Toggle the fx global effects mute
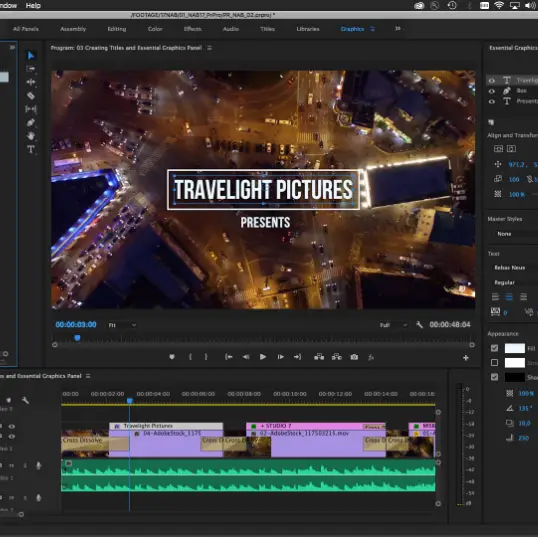The width and height of the screenshot is (538, 538). pyautogui.click(x=371, y=357)
